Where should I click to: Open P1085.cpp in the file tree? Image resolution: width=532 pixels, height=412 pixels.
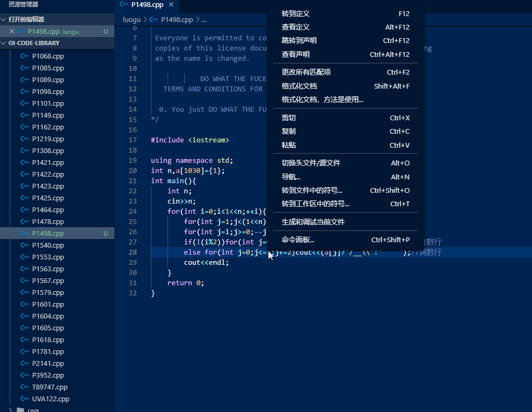(x=48, y=68)
